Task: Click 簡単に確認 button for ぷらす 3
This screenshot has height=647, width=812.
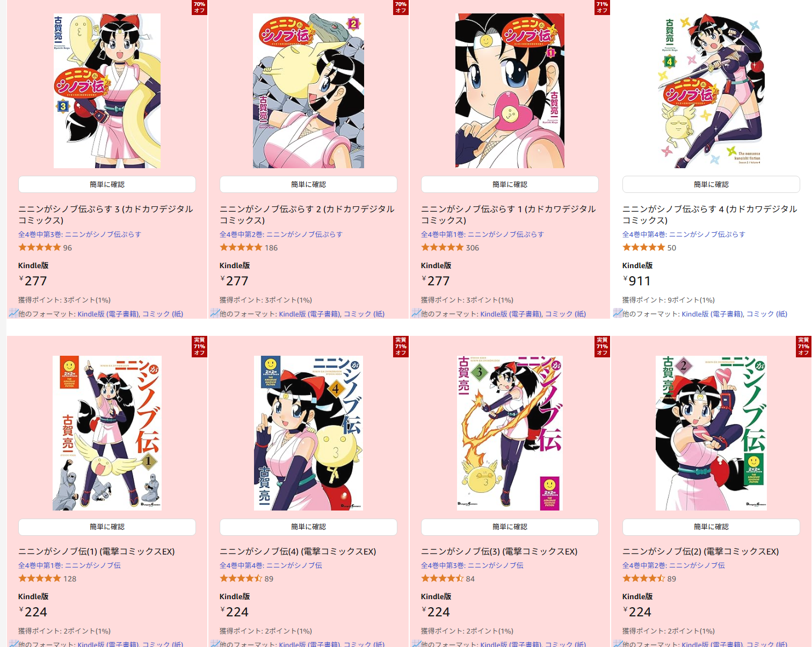Action: pyautogui.click(x=107, y=184)
